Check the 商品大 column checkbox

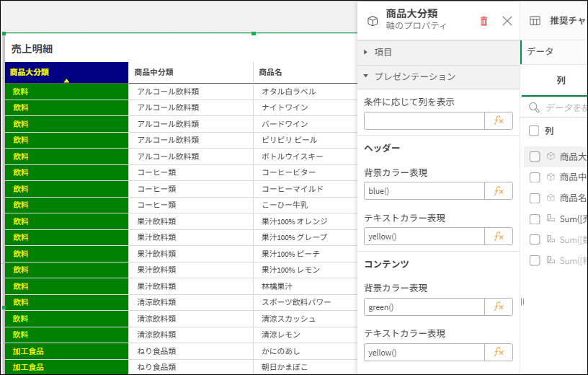click(535, 156)
